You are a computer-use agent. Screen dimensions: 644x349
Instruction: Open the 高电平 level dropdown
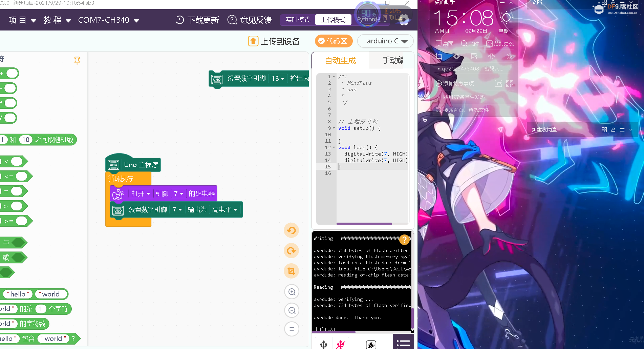[224, 209]
